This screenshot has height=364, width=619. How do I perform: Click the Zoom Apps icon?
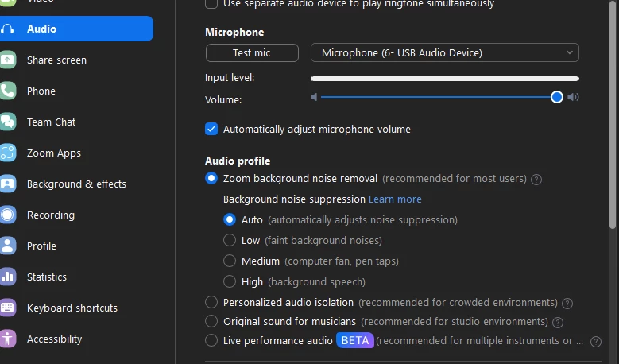[7, 153]
